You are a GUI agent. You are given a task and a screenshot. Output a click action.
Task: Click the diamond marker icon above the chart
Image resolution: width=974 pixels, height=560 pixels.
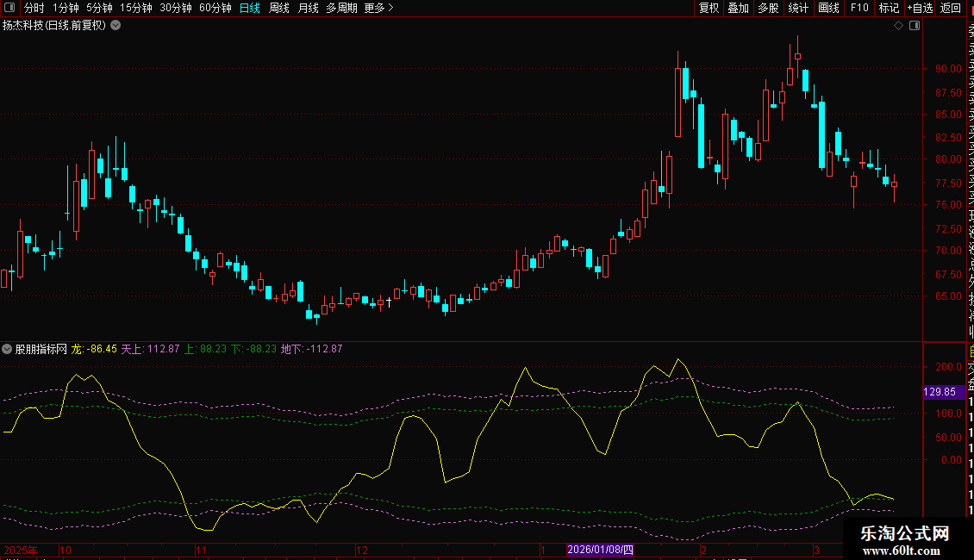coord(898,26)
